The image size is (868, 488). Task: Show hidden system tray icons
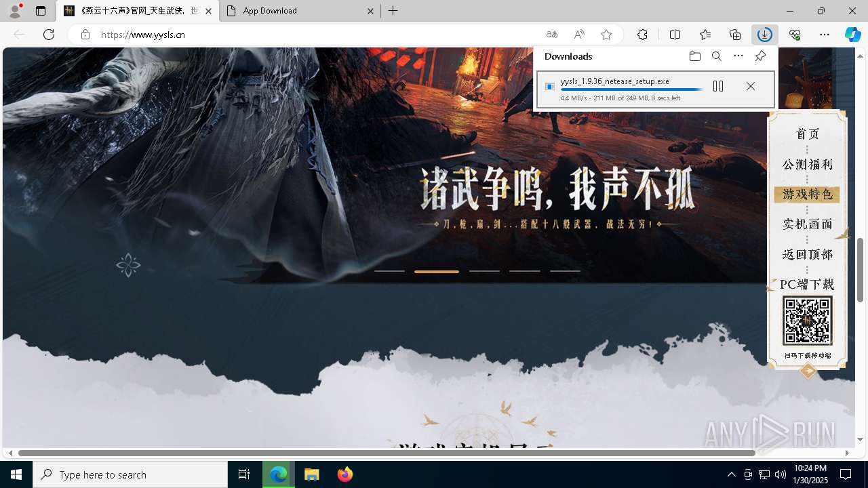(x=731, y=474)
